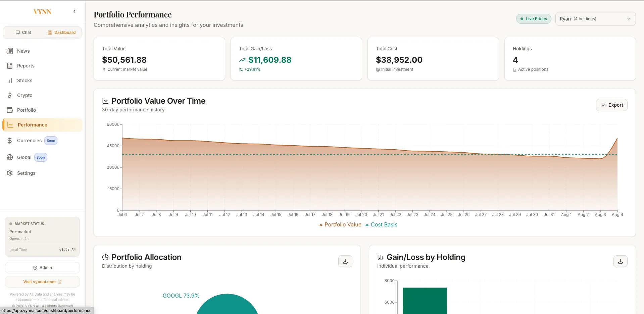This screenshot has width=644, height=314.
Task: Download the Portfolio Allocation chart
Action: coord(345,261)
